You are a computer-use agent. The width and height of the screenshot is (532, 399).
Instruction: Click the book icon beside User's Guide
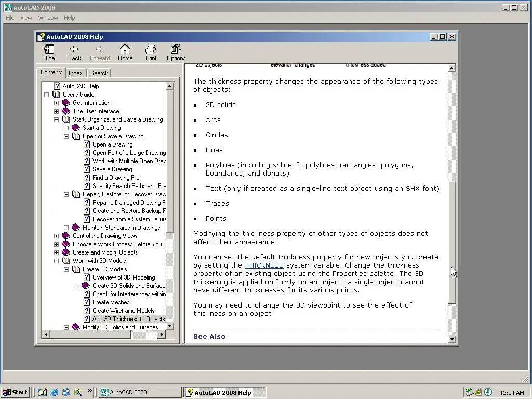coord(56,95)
